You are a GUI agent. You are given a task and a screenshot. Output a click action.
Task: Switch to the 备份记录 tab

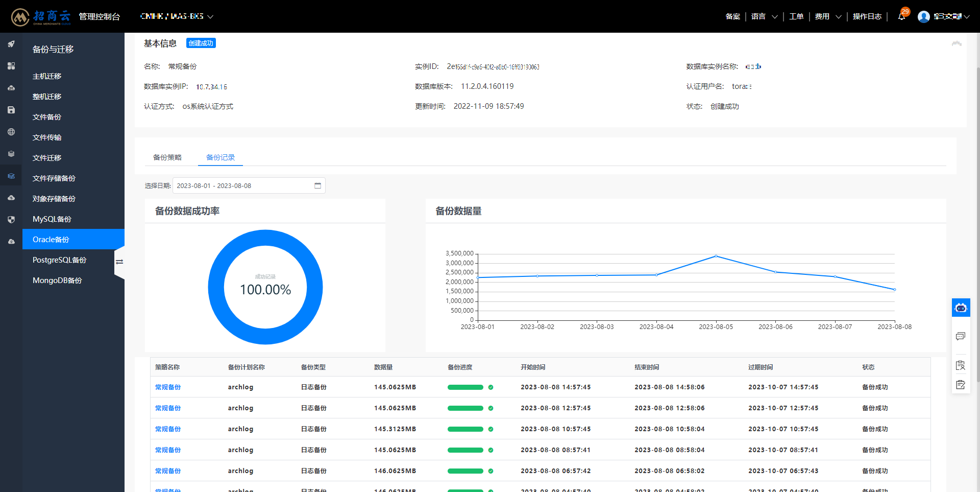coord(220,157)
